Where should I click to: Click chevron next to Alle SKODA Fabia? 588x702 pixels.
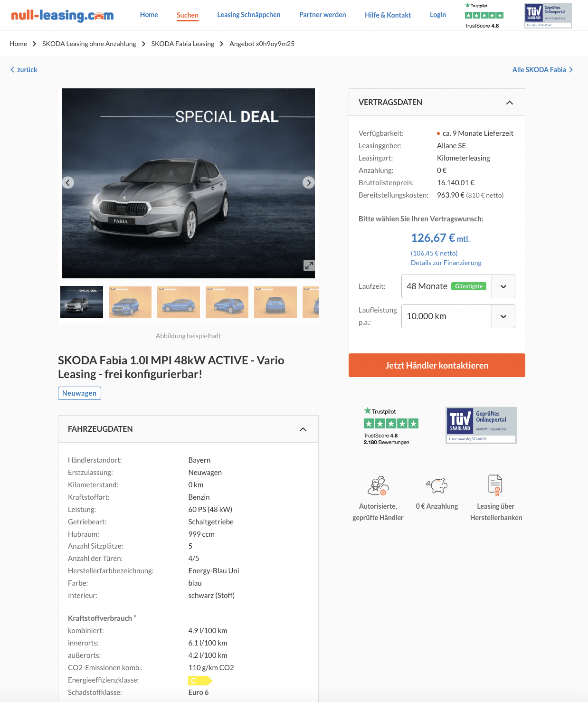pyautogui.click(x=571, y=70)
